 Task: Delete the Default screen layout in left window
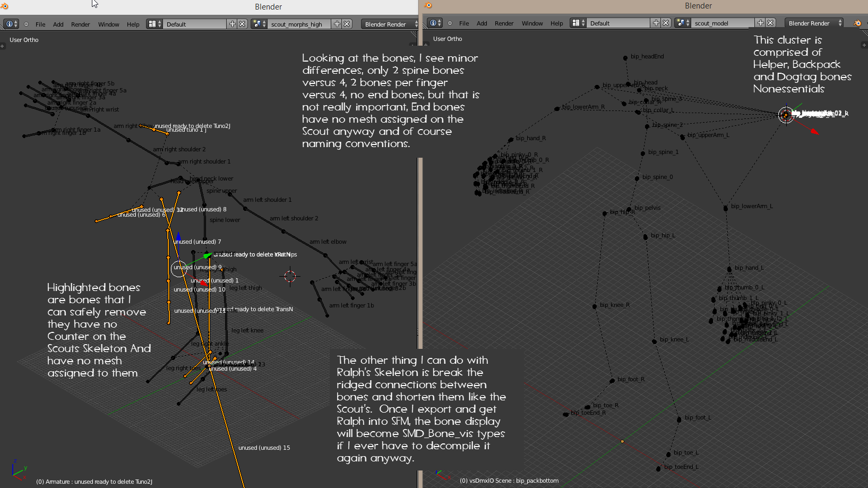tap(242, 24)
